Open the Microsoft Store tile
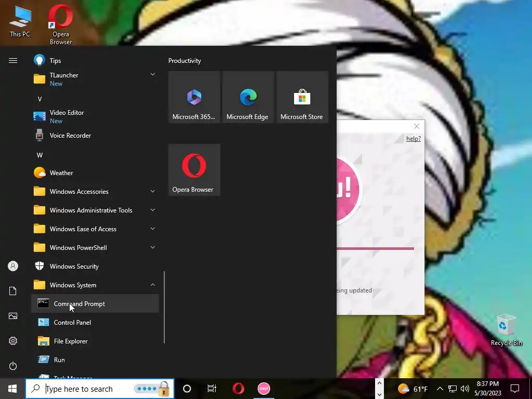Viewport: 532px width, 399px height. click(x=302, y=97)
